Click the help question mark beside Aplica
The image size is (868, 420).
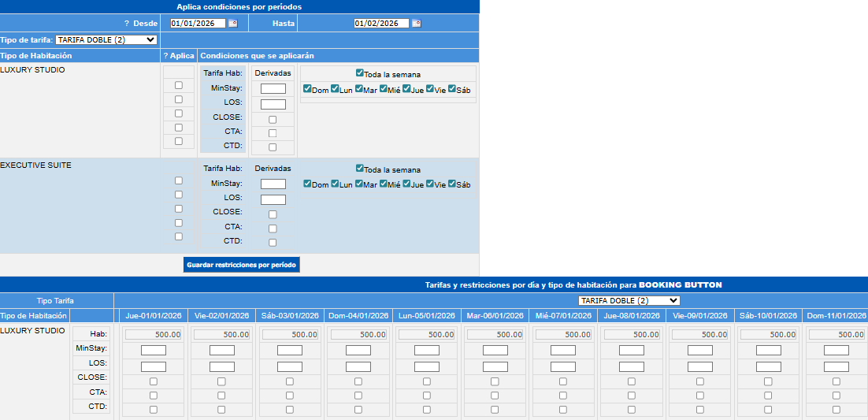pos(165,56)
